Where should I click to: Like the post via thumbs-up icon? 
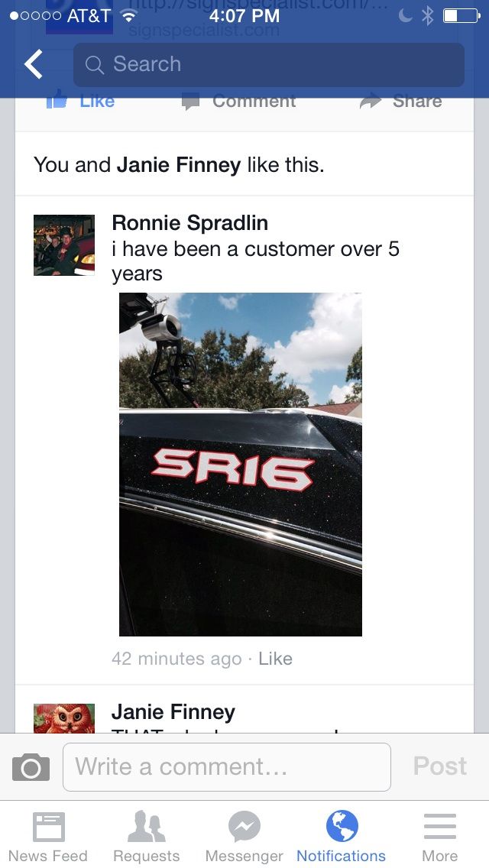(x=57, y=101)
